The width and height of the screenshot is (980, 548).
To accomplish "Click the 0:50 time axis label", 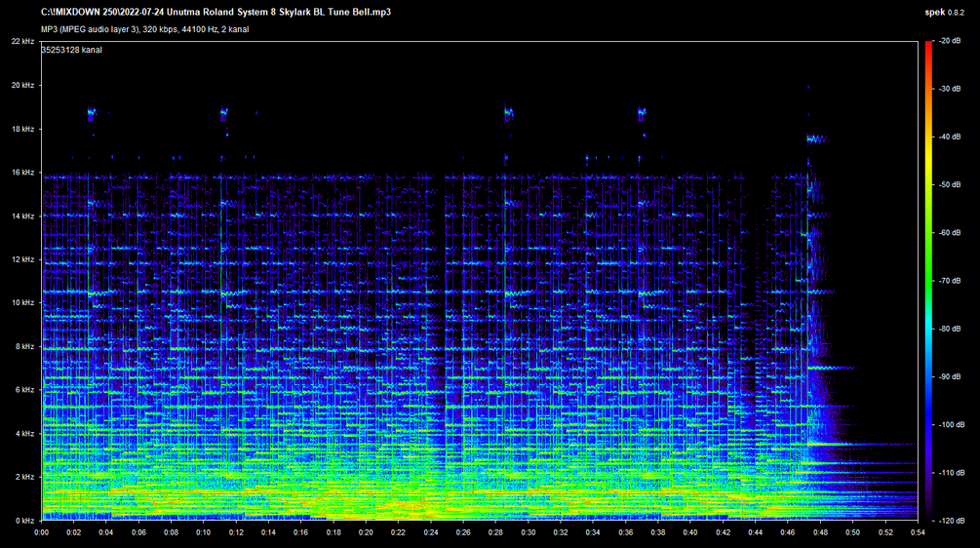I will [x=853, y=532].
